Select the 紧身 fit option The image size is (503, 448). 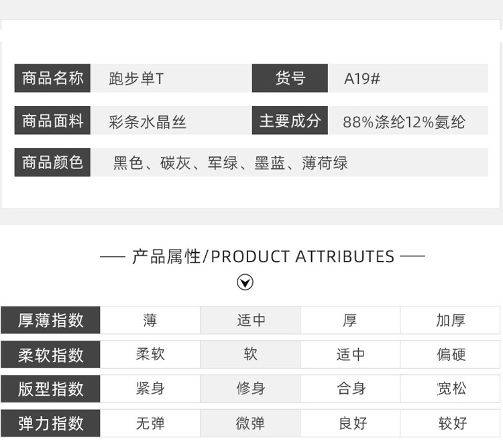150,389
